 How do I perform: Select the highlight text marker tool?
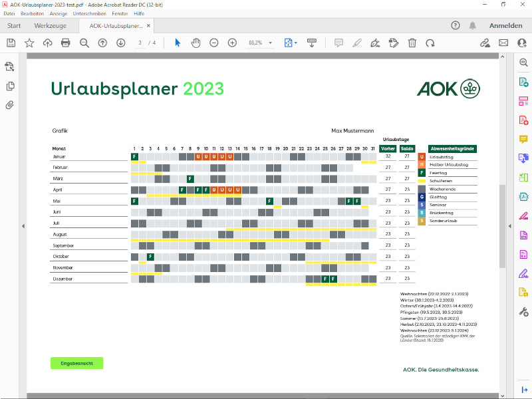(x=357, y=43)
